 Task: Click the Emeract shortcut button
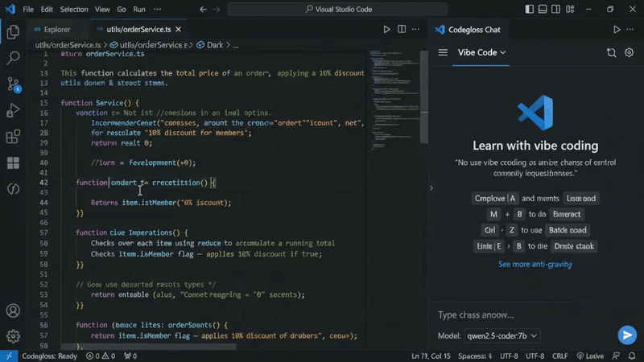(567, 214)
